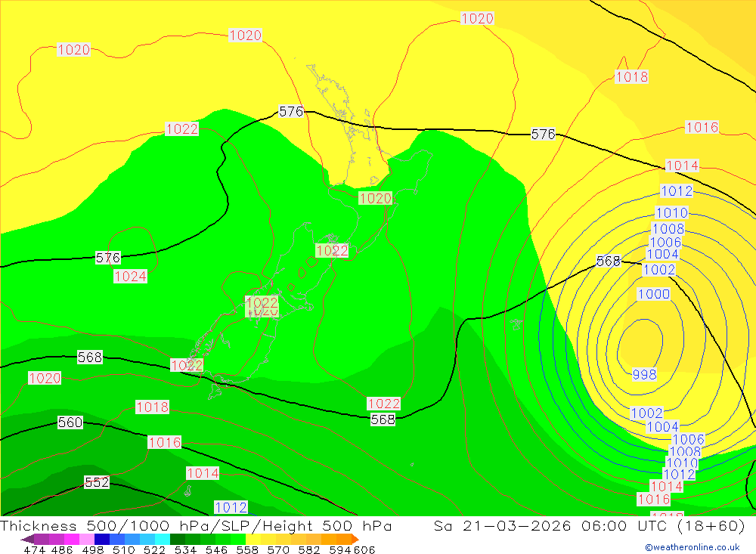756x554 pixels.
Task: Click the dark blue legend swatch
Action: (102, 539)
